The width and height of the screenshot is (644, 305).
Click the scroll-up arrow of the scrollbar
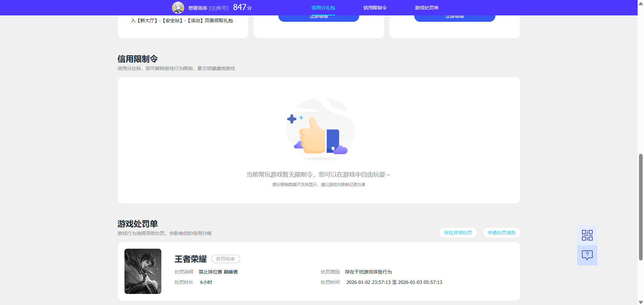[641, 4]
